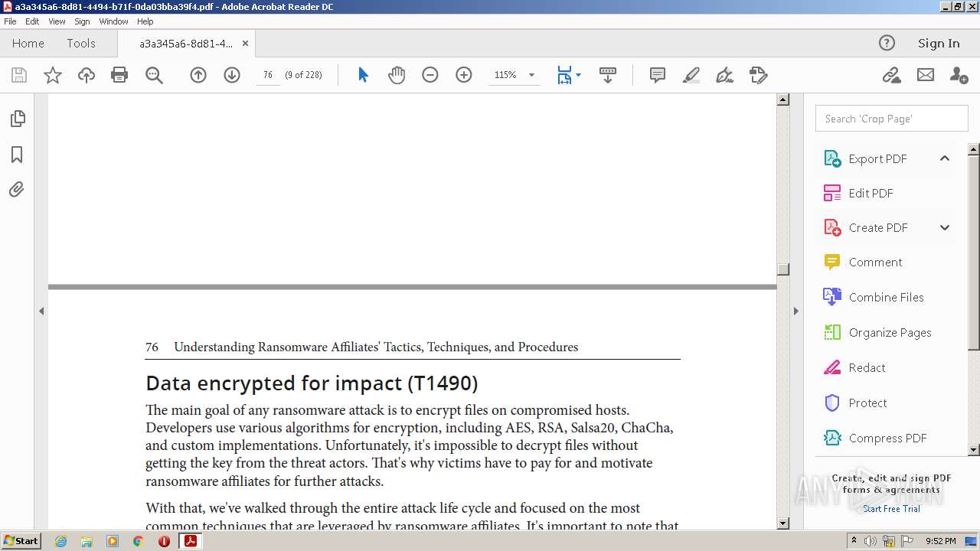Collapse the left navigation pane arrow

click(x=41, y=311)
